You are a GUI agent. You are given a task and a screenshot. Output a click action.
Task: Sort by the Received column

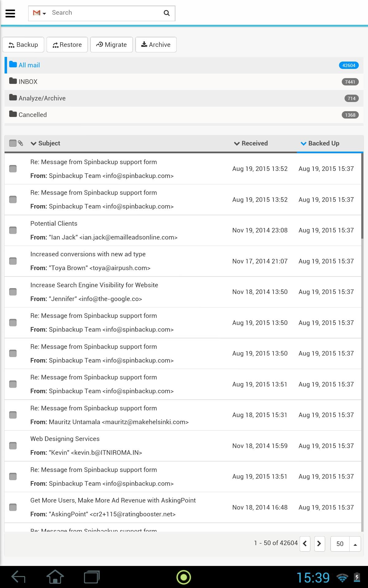(x=251, y=143)
